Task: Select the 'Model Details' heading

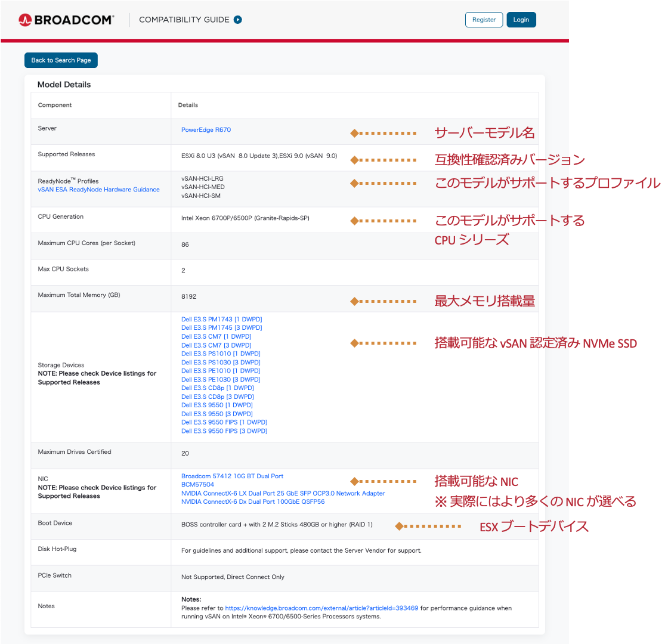Action: tap(64, 84)
